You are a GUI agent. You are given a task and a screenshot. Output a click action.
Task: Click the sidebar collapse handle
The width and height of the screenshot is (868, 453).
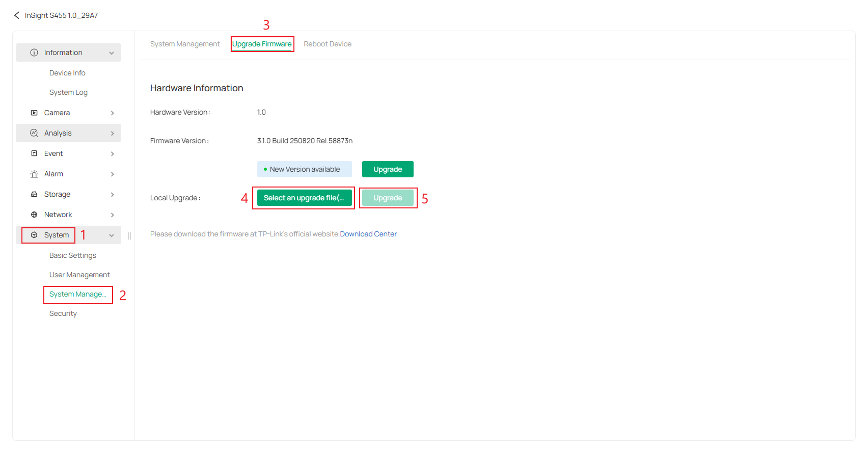129,236
